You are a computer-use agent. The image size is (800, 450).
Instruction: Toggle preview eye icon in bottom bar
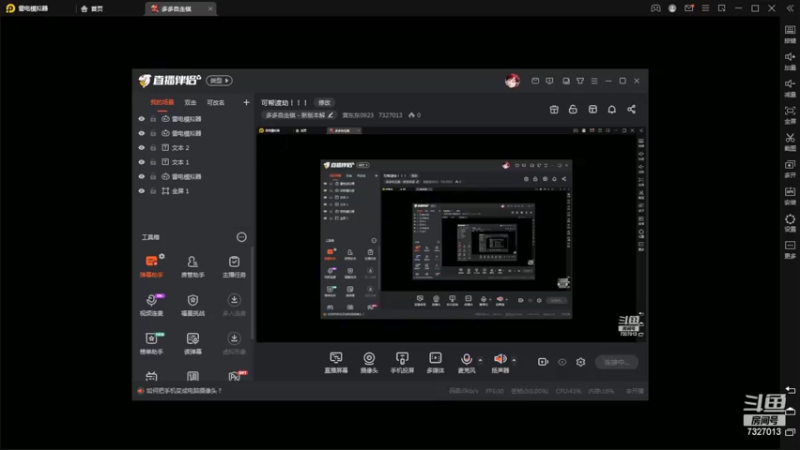[x=562, y=362]
